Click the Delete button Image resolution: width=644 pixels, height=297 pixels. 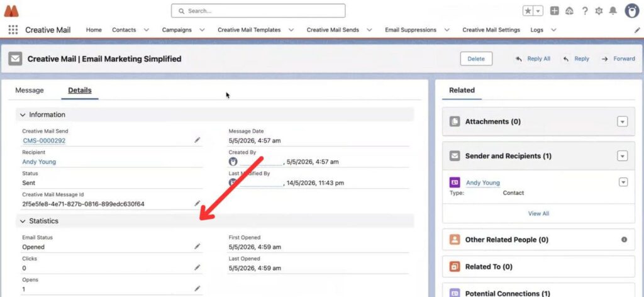coord(476,59)
